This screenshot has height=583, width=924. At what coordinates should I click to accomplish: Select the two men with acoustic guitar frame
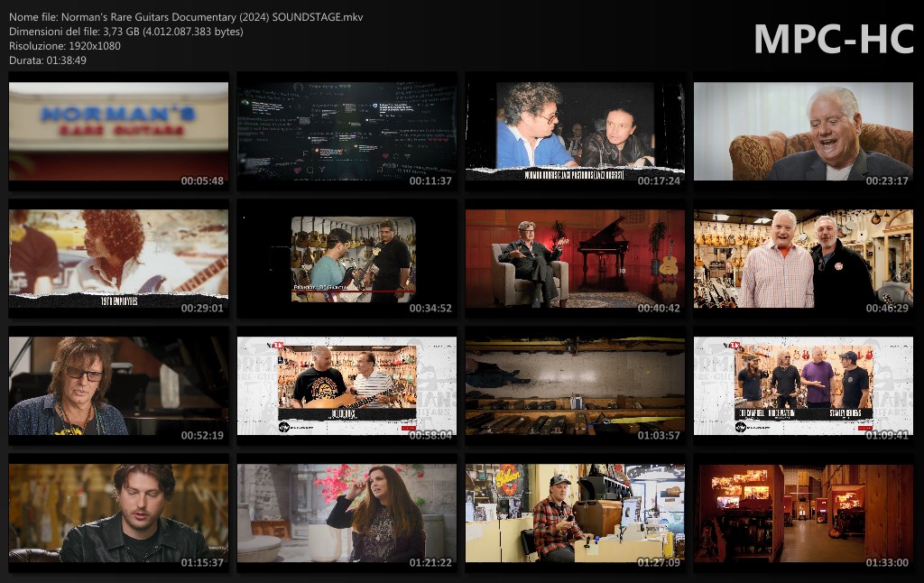346,386
